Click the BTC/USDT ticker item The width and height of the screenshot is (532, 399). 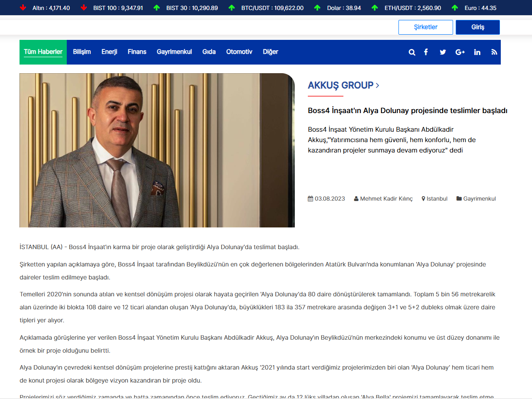272,8
